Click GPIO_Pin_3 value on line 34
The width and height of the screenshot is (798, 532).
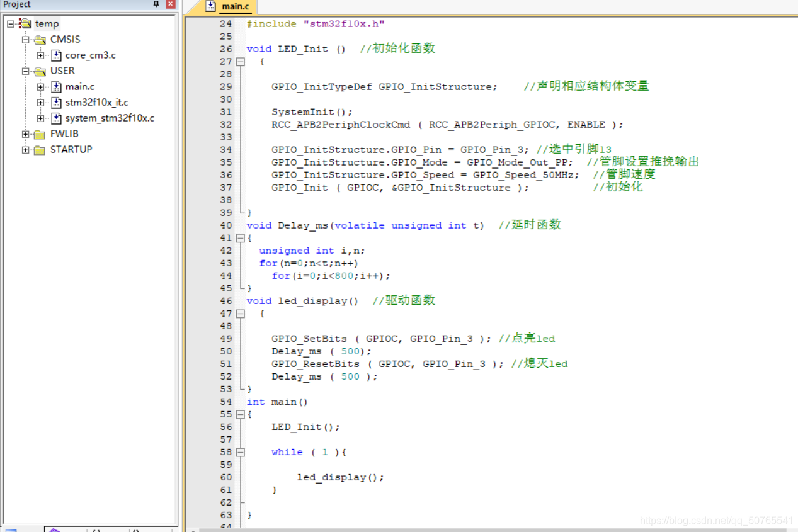pyautogui.click(x=492, y=150)
